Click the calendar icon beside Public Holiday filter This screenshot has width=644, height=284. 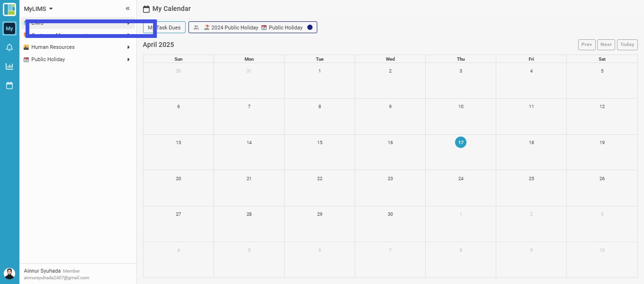point(264,27)
